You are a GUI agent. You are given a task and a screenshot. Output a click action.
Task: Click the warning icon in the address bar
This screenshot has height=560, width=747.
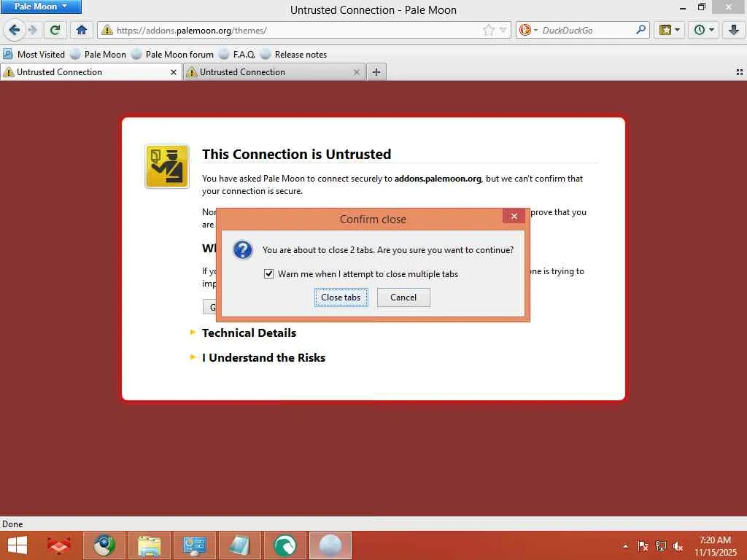(x=108, y=30)
